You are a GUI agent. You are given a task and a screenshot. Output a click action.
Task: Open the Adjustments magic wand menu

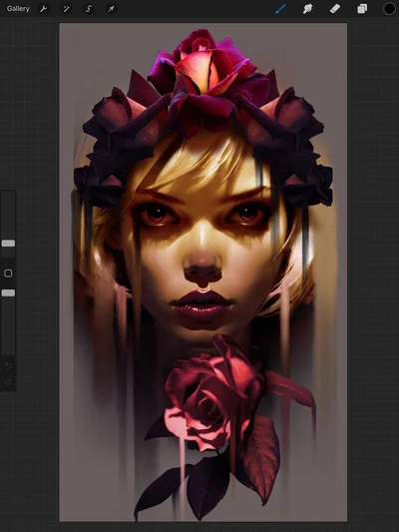click(66, 9)
